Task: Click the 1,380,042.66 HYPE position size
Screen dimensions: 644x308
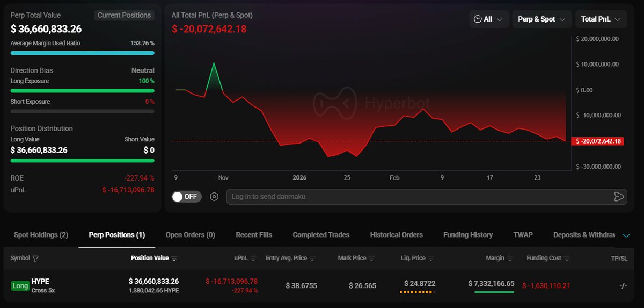Action: [154, 290]
